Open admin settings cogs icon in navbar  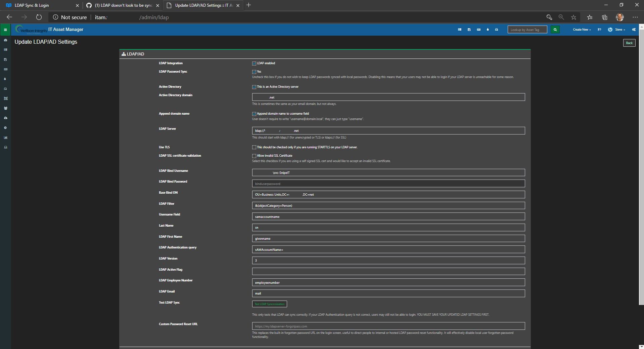point(634,30)
